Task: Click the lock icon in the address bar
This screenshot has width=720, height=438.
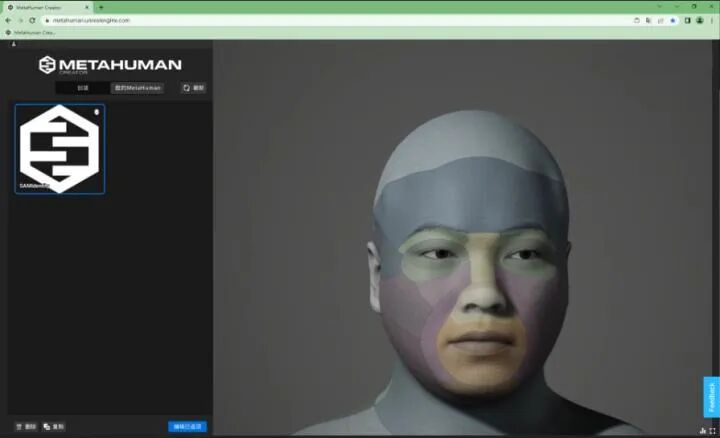Action: coord(47,20)
